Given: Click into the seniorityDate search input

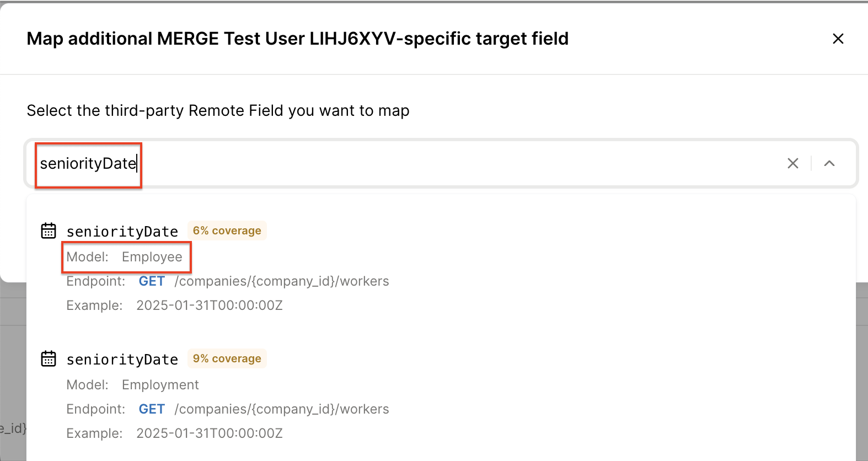Looking at the screenshot, I should tap(386, 163).
